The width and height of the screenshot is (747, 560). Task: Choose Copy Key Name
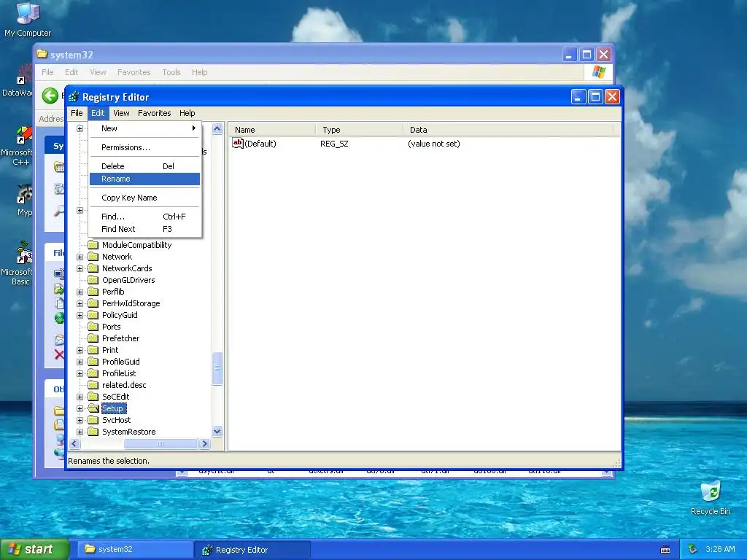pos(144,198)
